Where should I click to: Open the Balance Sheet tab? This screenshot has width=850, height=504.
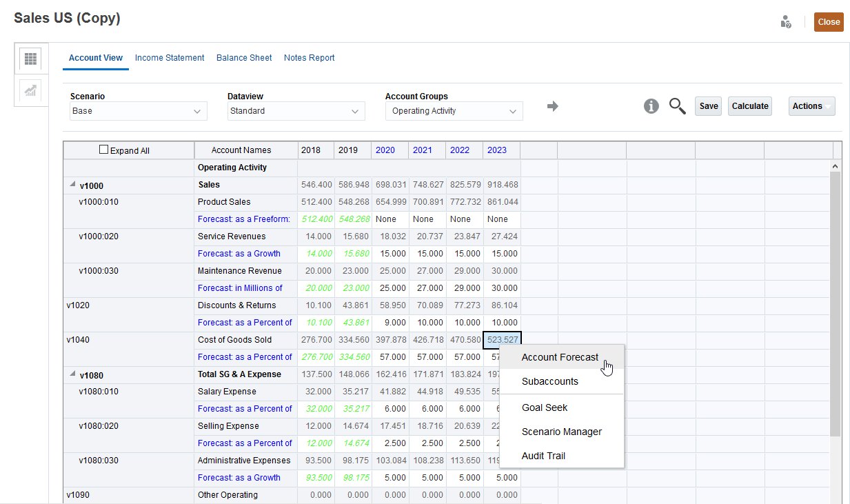tap(243, 58)
